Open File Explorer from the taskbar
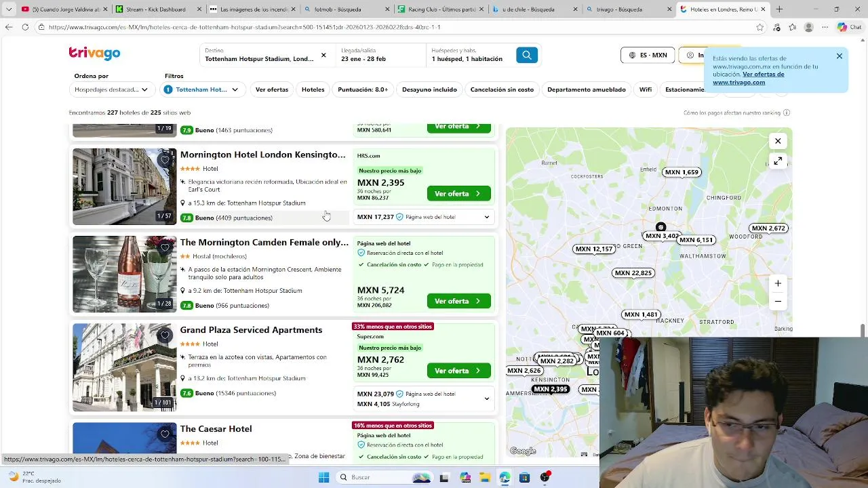 click(485, 477)
